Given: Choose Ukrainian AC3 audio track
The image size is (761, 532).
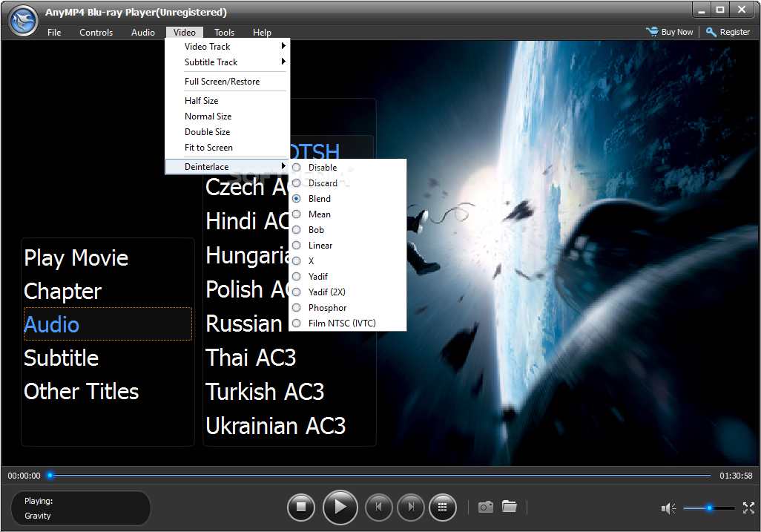Looking at the screenshot, I should click(276, 426).
